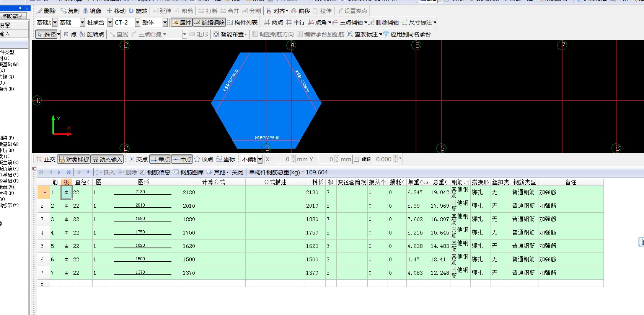Click 查改标注 edit annotation tool
This screenshot has width=644, height=315.
tap(364, 34)
